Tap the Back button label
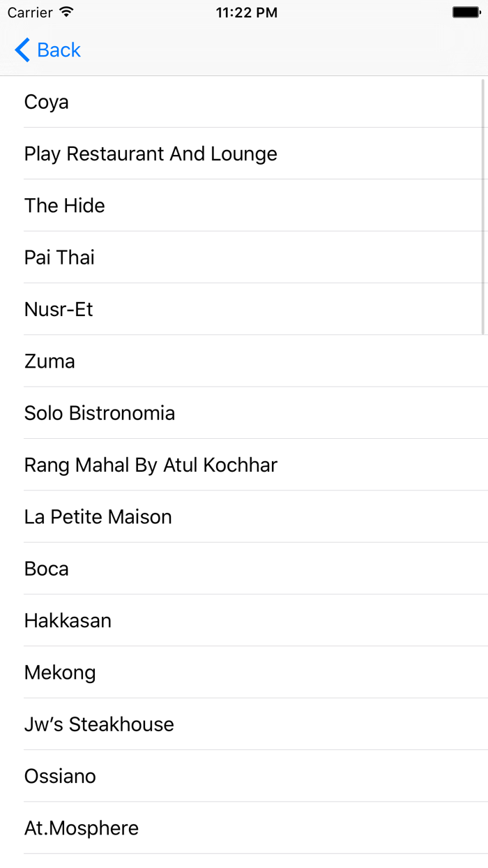 (x=59, y=50)
